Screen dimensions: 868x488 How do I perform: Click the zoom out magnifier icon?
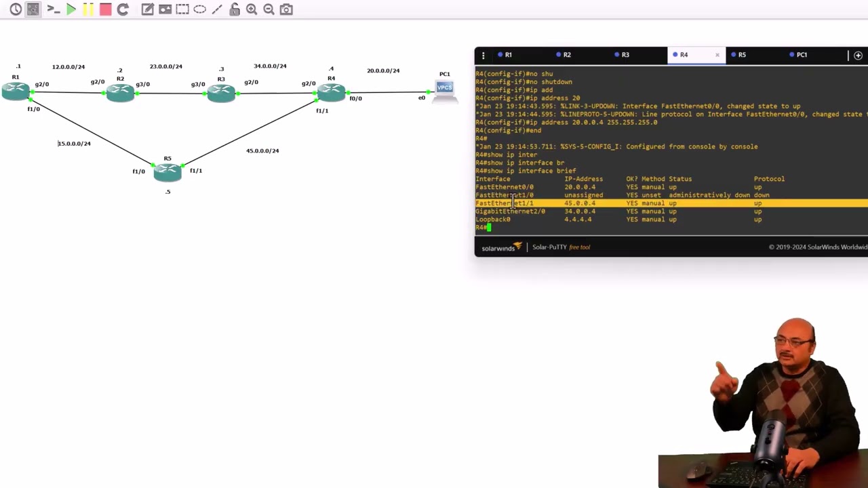(269, 9)
